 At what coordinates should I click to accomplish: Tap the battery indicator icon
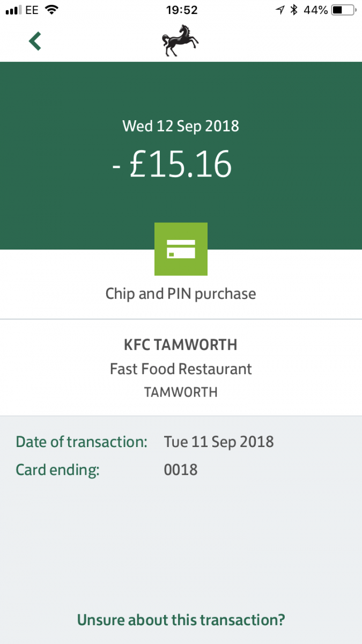pyautogui.click(x=343, y=10)
